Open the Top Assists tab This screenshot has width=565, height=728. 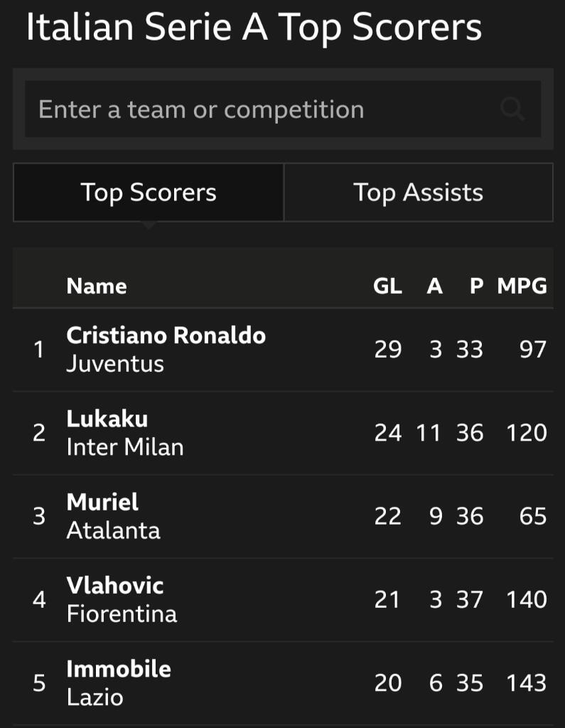(x=418, y=193)
